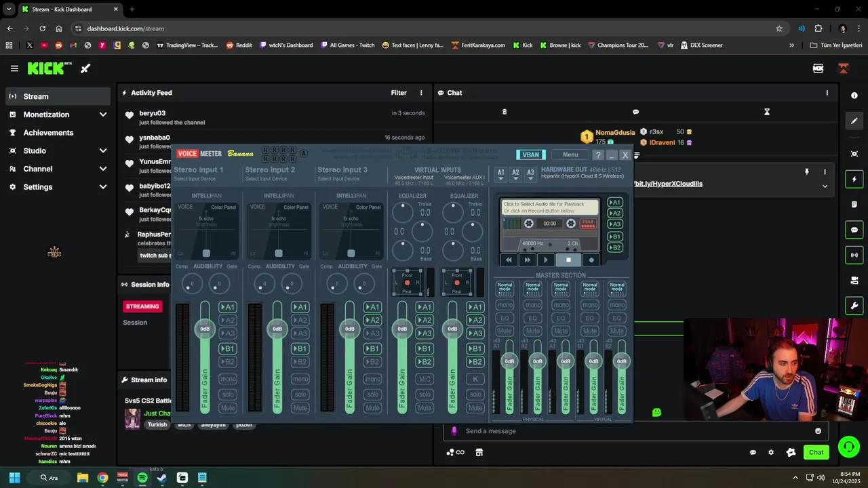Click the tape input source button
868x488 pixels.
pos(588,223)
